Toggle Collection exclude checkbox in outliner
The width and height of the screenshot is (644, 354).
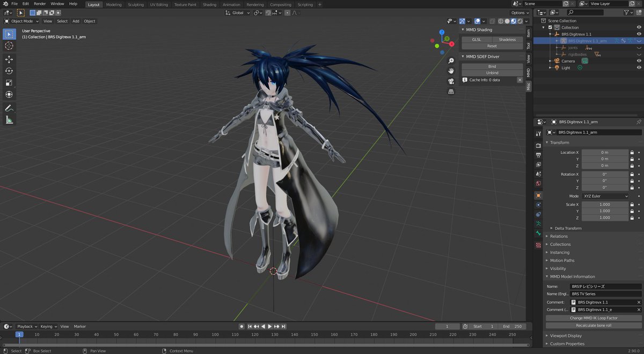[x=550, y=27]
